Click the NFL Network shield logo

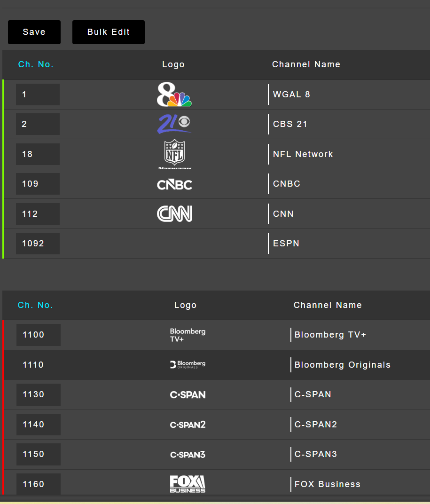click(174, 153)
